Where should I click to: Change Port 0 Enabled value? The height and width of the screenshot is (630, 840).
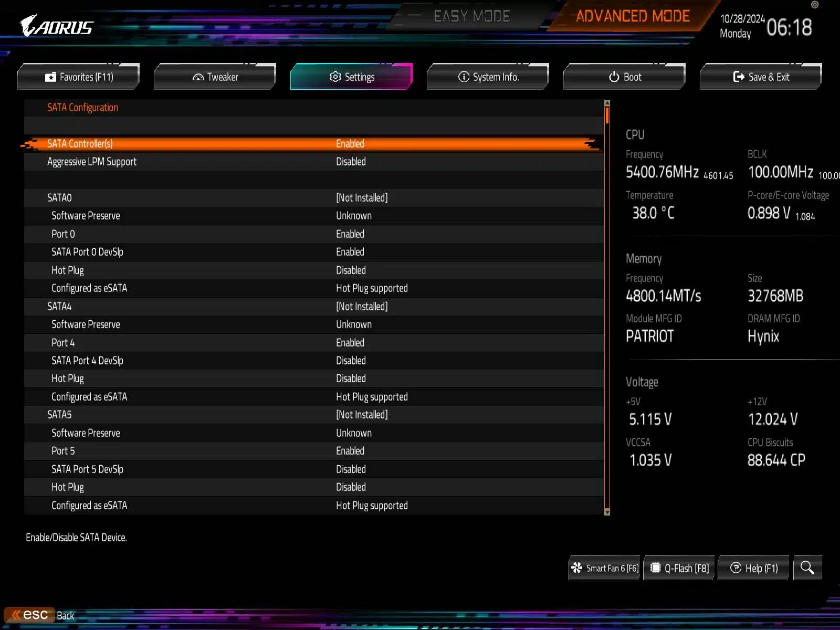(350, 234)
